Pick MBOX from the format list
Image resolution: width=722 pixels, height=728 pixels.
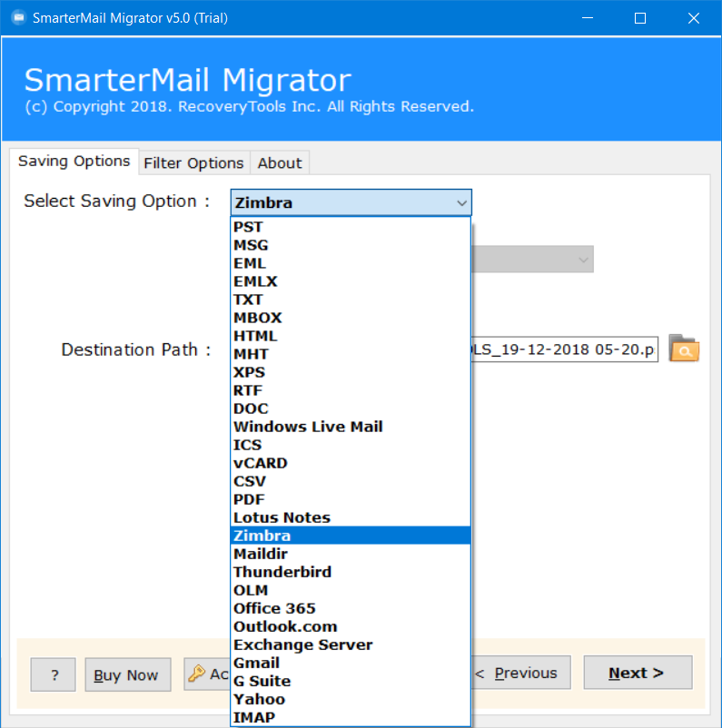tap(351, 318)
